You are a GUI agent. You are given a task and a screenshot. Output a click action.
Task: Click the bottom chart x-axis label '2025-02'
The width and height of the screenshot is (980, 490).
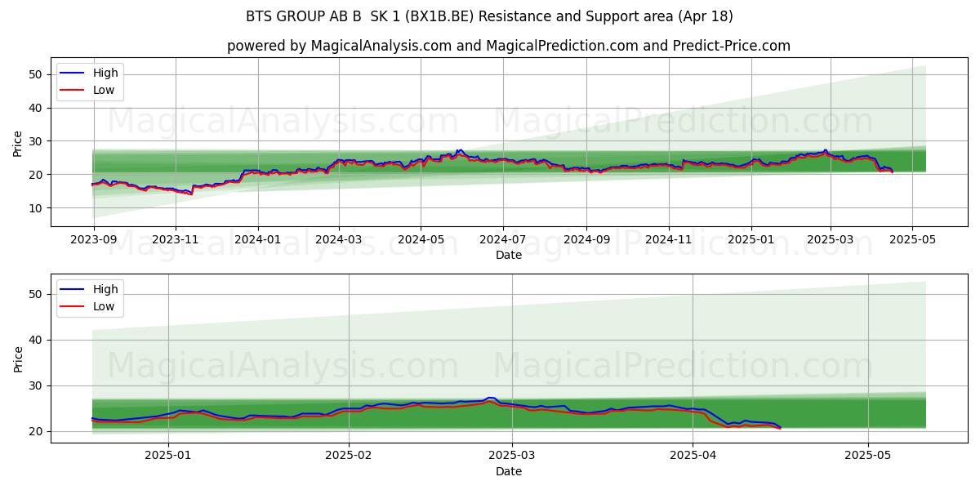(349, 457)
